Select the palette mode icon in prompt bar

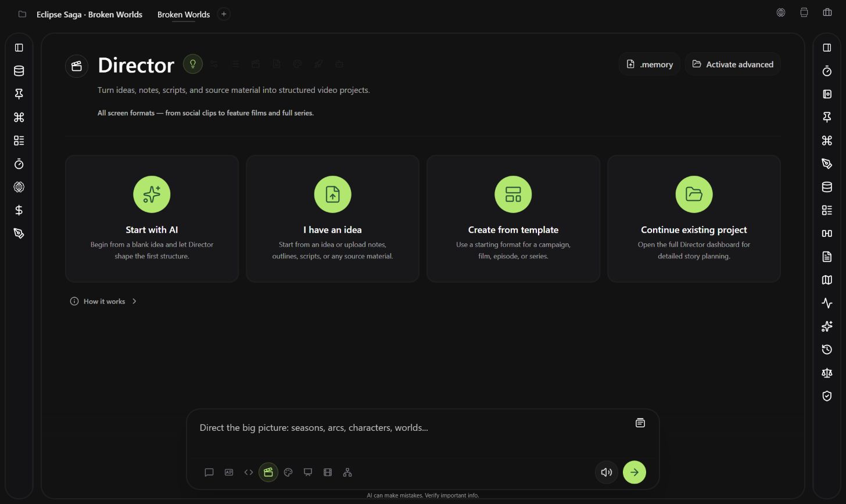click(x=288, y=472)
